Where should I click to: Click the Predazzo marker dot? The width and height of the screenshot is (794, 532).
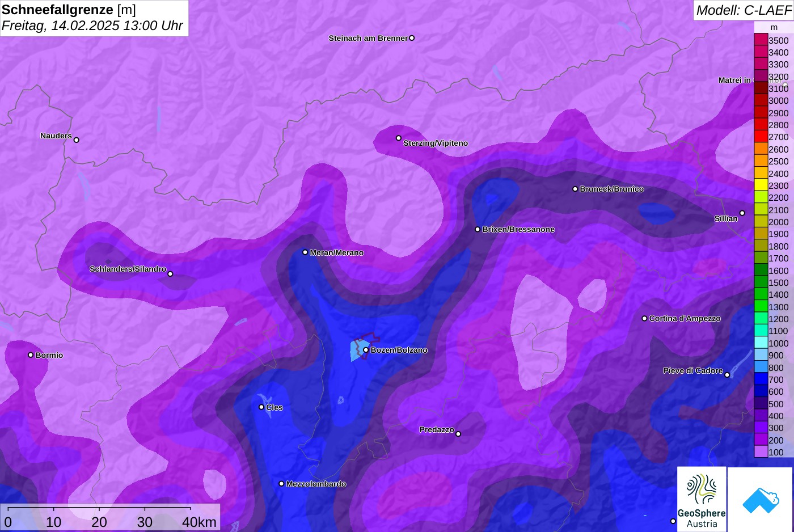(x=458, y=434)
